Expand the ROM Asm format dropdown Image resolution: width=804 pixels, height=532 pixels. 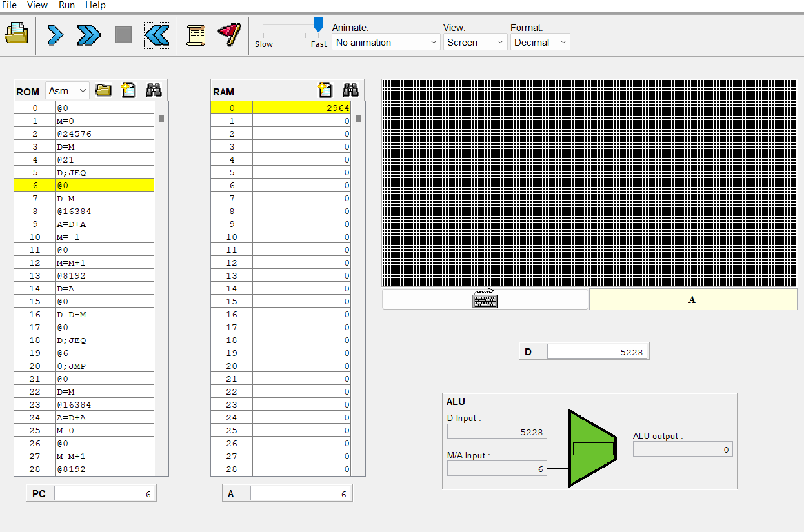[x=67, y=91]
